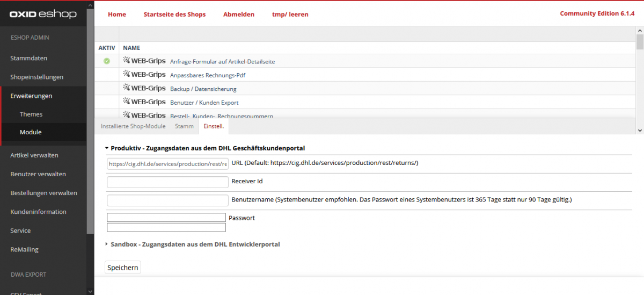644x295 pixels.
Task: Click the OXID eShop logo
Action: click(43, 15)
